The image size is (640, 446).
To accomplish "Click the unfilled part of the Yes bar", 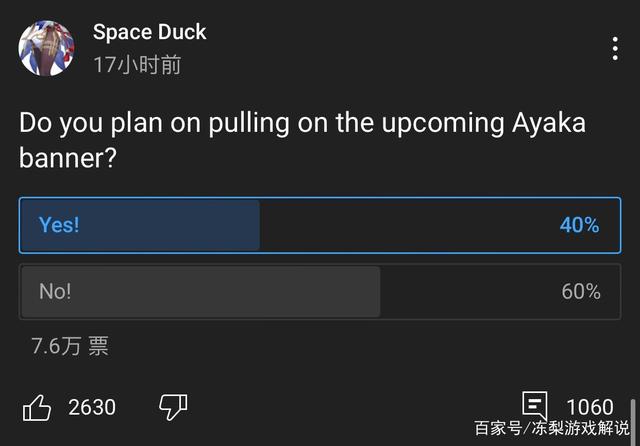I will [x=400, y=225].
